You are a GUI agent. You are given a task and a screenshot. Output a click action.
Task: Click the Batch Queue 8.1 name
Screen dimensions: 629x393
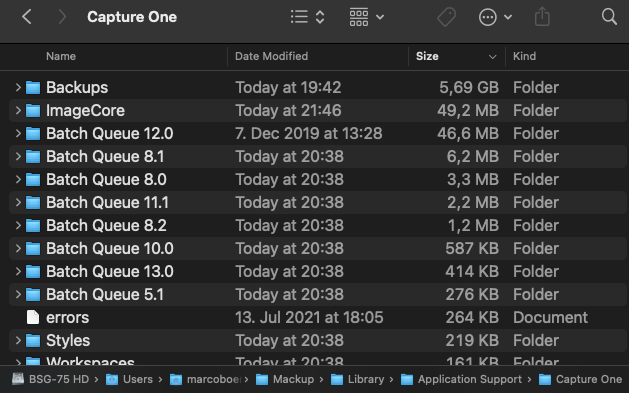105,156
